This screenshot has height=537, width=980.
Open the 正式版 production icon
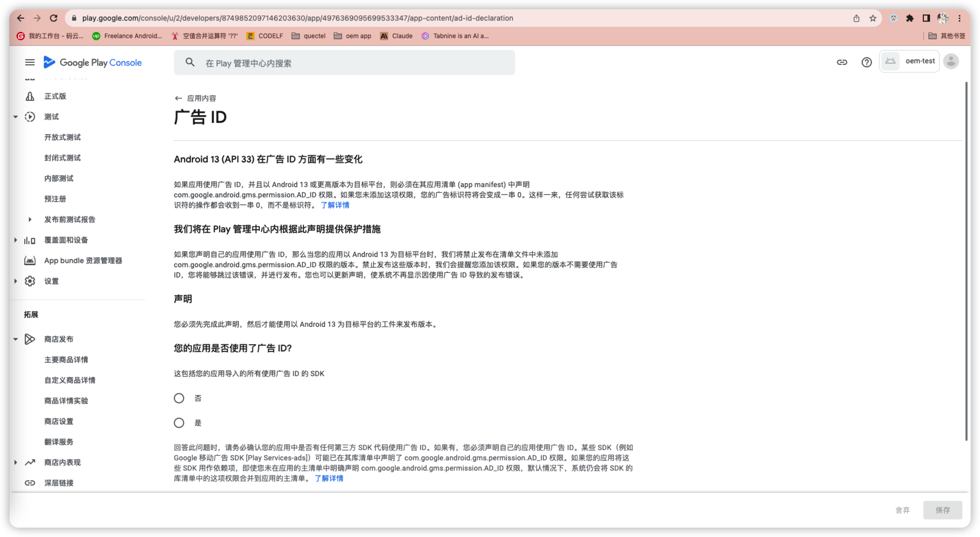point(30,96)
